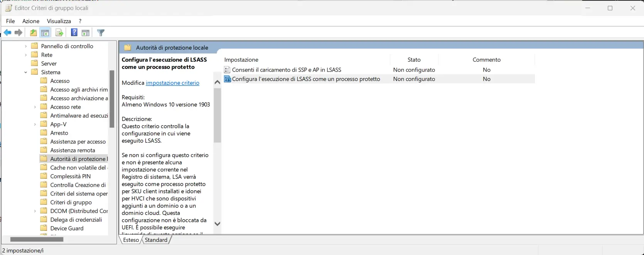Viewport: 644px width, 255px height.
Task: Expand the Pannello di controllo node
Action: point(26,46)
